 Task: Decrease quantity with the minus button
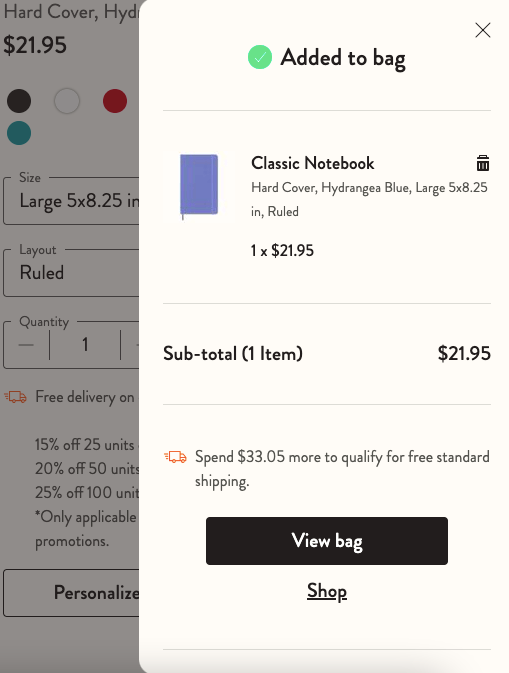26,345
